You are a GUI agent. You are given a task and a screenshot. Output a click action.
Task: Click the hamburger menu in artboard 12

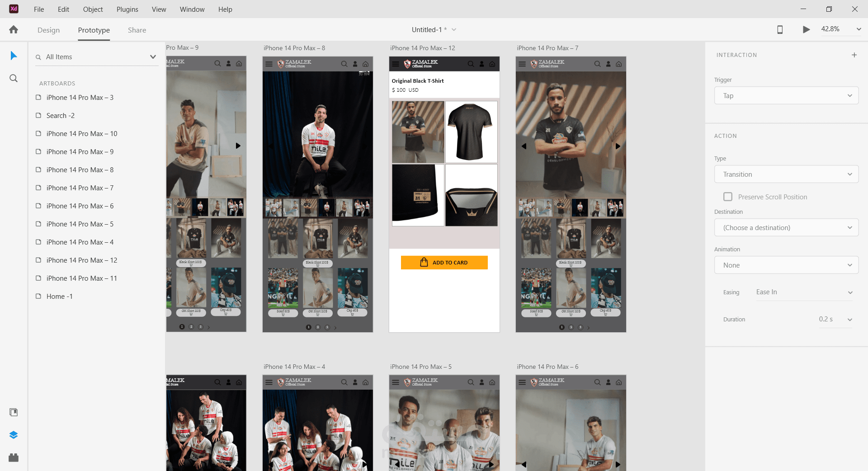[x=396, y=64]
